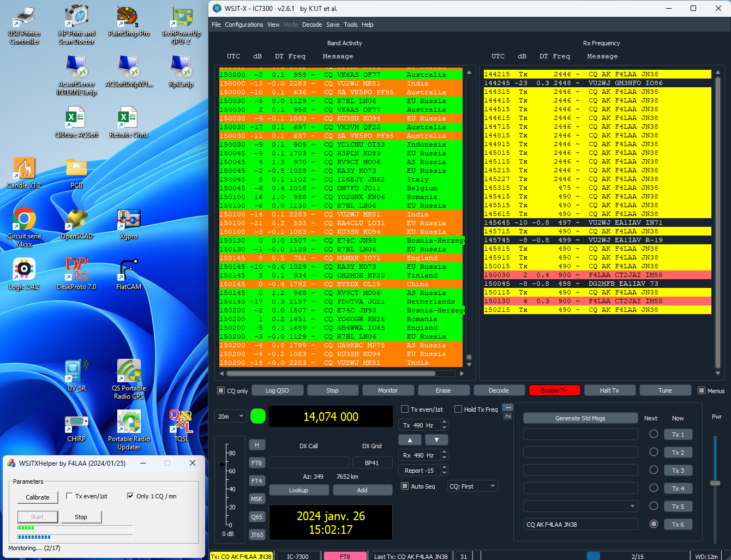This screenshot has height=560, width=731.
Task: Select Next radio button for Tx 1
Action: 654,434
